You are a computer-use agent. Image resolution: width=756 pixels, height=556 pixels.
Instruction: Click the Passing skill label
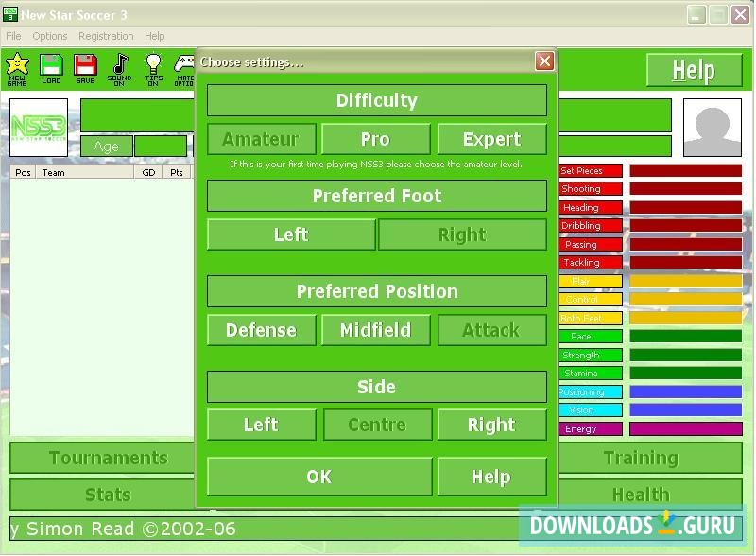591,245
